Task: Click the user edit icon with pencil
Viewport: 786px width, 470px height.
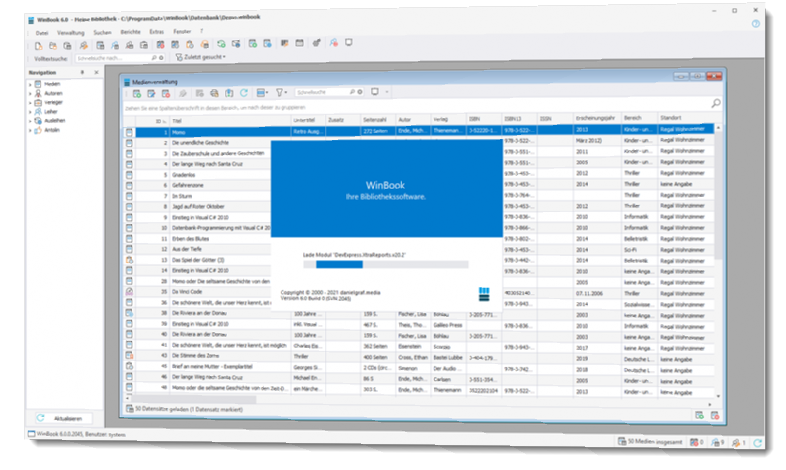Action: pyautogui.click(x=83, y=46)
